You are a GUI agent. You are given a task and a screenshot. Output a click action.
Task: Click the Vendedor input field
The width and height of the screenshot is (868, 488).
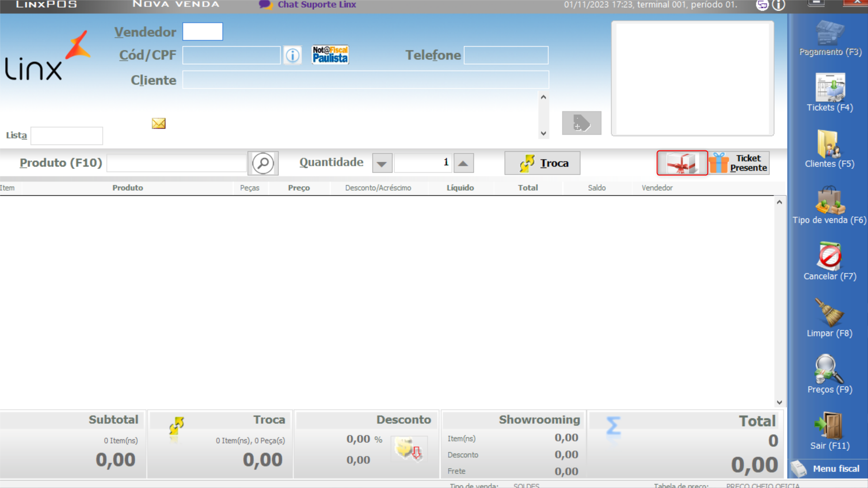tap(203, 32)
